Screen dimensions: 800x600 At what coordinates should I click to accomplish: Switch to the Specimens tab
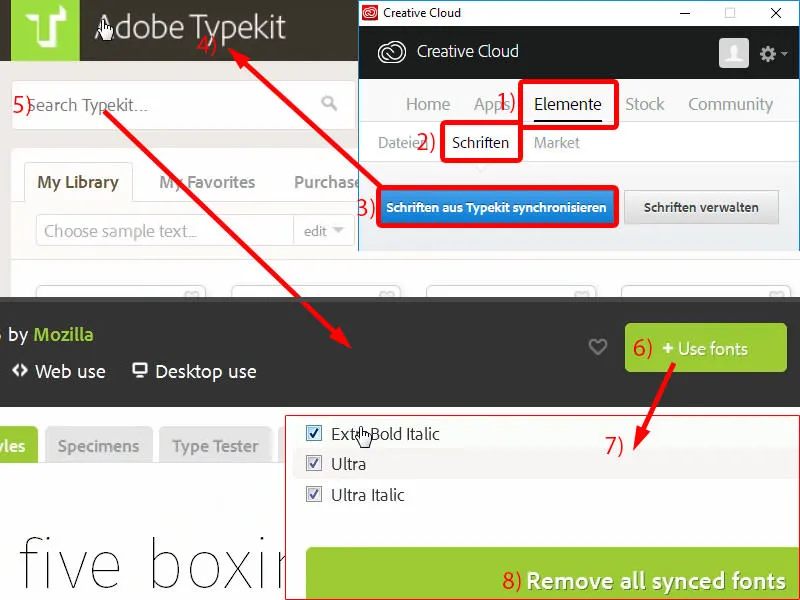[98, 445]
